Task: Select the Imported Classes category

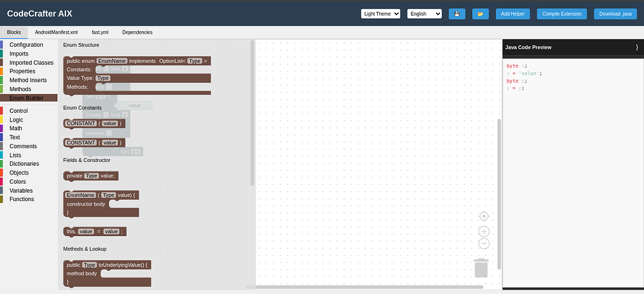Action: [29, 62]
